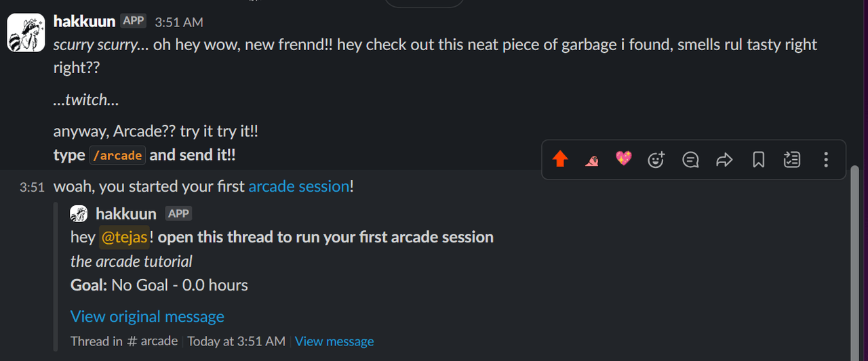The image size is (868, 361).
Task: Bookmark this message with the save icon
Action: (x=758, y=160)
